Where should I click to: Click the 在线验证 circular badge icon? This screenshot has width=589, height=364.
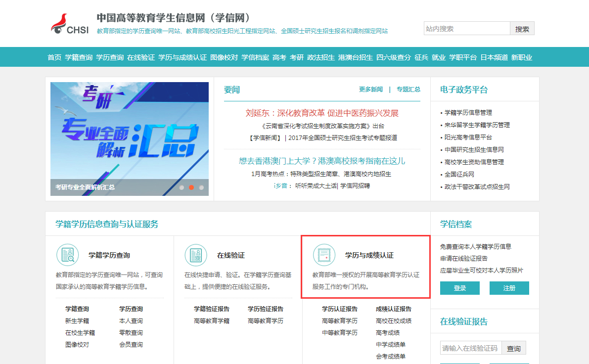(195, 255)
